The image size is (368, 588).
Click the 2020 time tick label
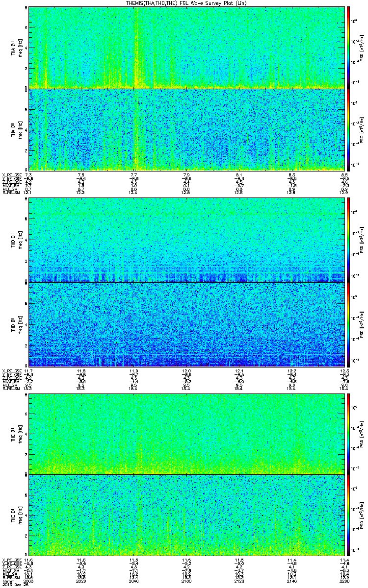[x=81, y=581]
